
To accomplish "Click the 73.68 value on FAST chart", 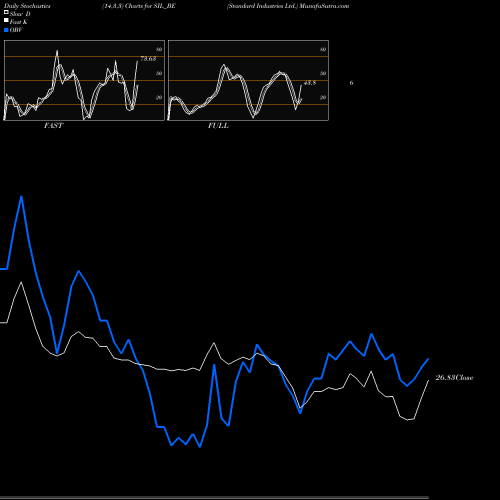I will (148, 59).
